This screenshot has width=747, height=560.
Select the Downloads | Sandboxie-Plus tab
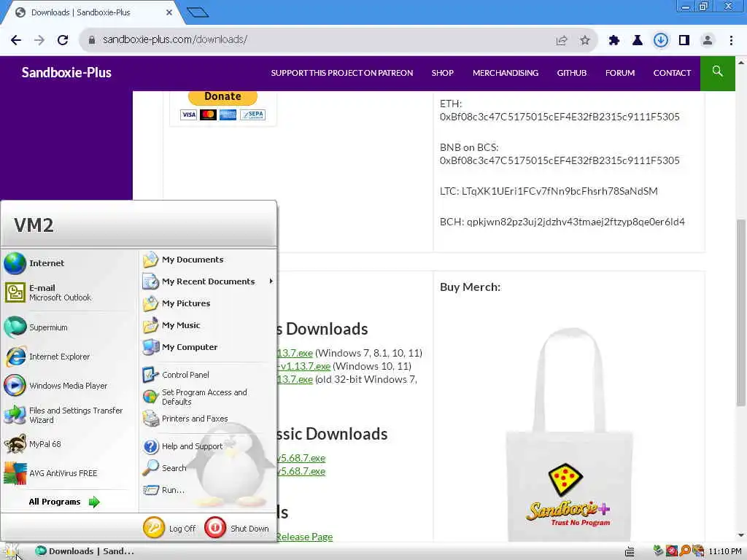tap(90, 13)
